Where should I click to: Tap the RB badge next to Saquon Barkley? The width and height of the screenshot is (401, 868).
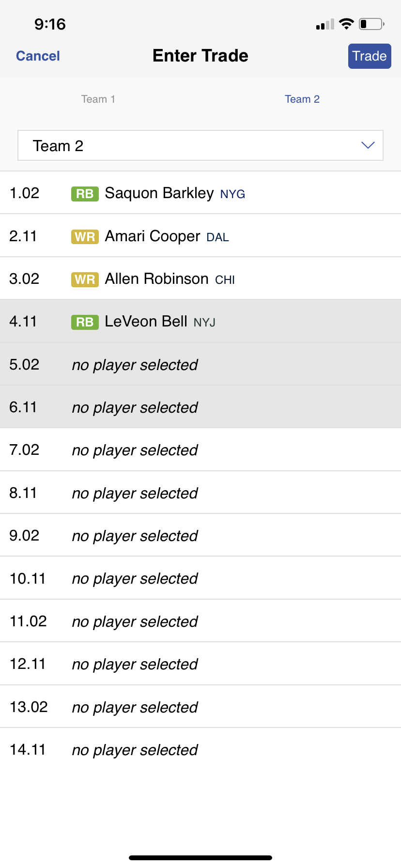pos(85,194)
